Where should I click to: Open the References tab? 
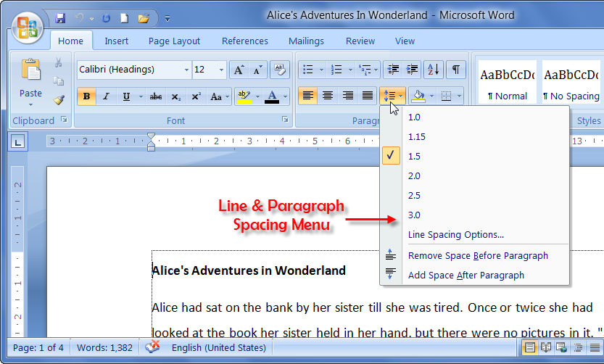(244, 41)
